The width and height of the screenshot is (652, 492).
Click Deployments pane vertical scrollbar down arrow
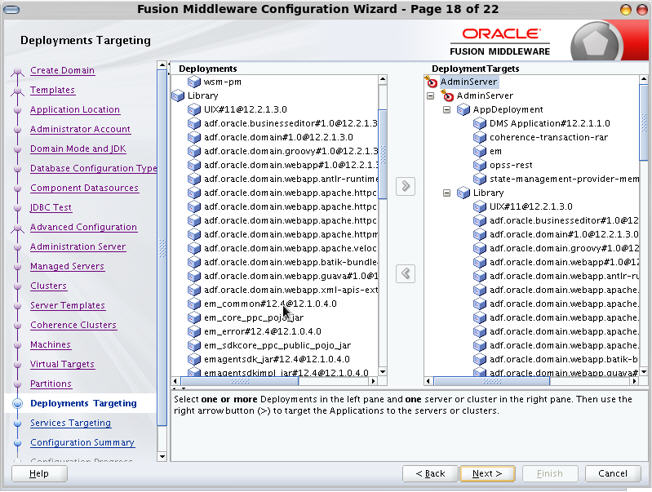[x=383, y=372]
